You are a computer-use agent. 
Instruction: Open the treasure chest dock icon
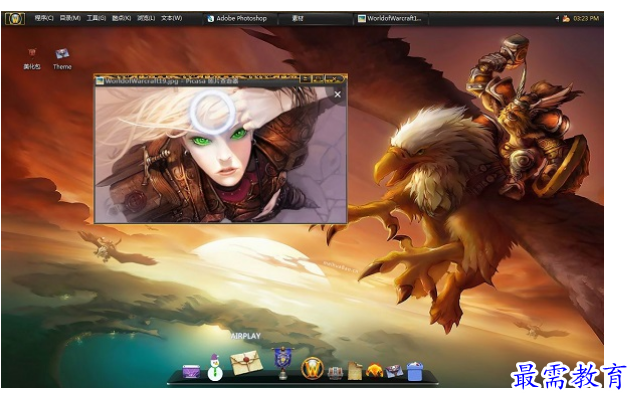click(335, 373)
